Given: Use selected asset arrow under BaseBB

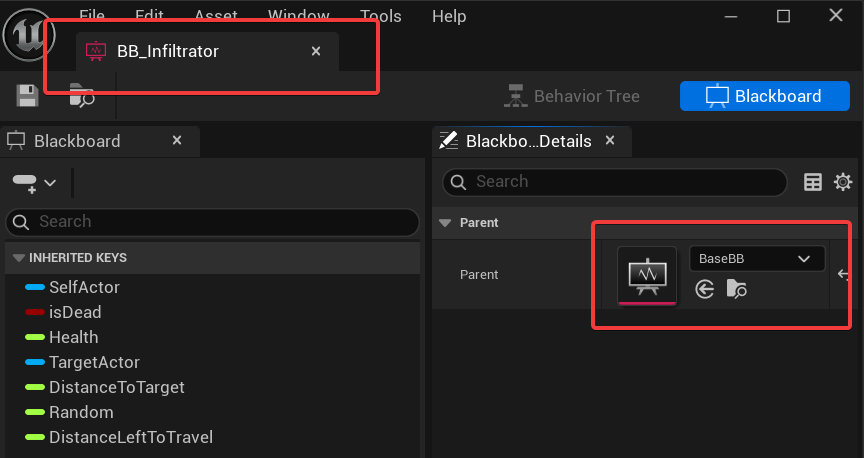Looking at the screenshot, I should (705, 289).
